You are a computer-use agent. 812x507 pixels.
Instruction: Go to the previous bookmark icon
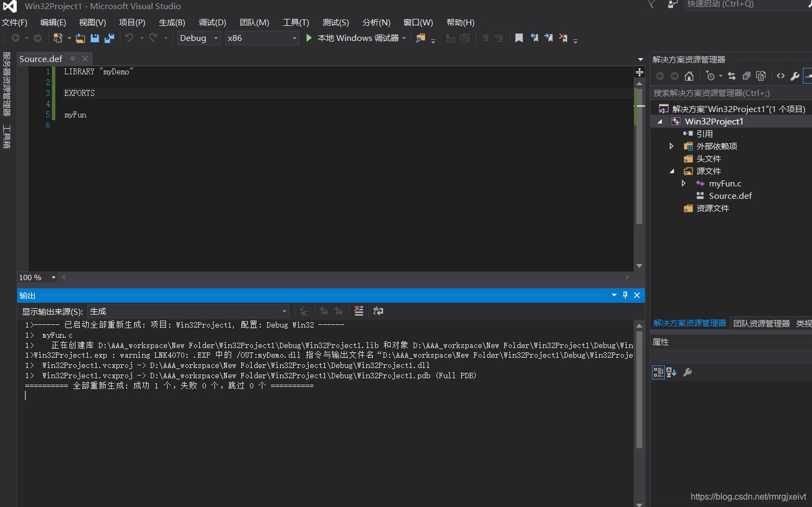tap(534, 38)
